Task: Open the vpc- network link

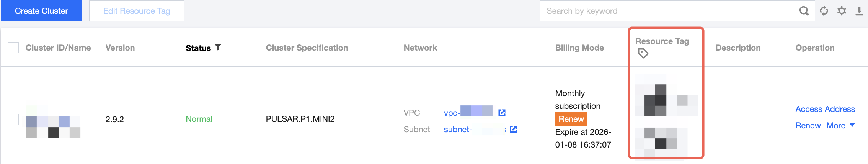Action: [x=468, y=113]
